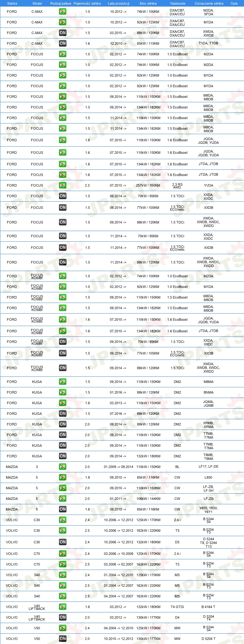Click the 'Opis' column header
This screenshot has width=244, height=644.
[234, 3]
